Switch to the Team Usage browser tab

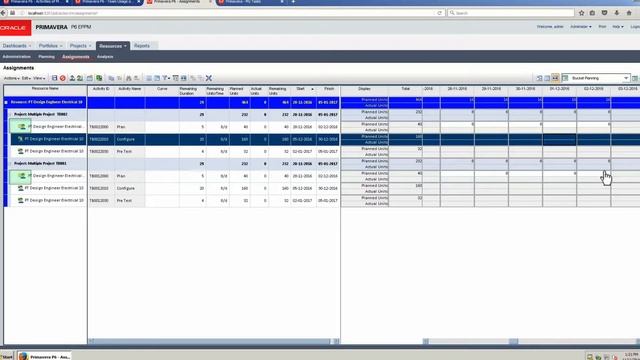coord(107,2)
